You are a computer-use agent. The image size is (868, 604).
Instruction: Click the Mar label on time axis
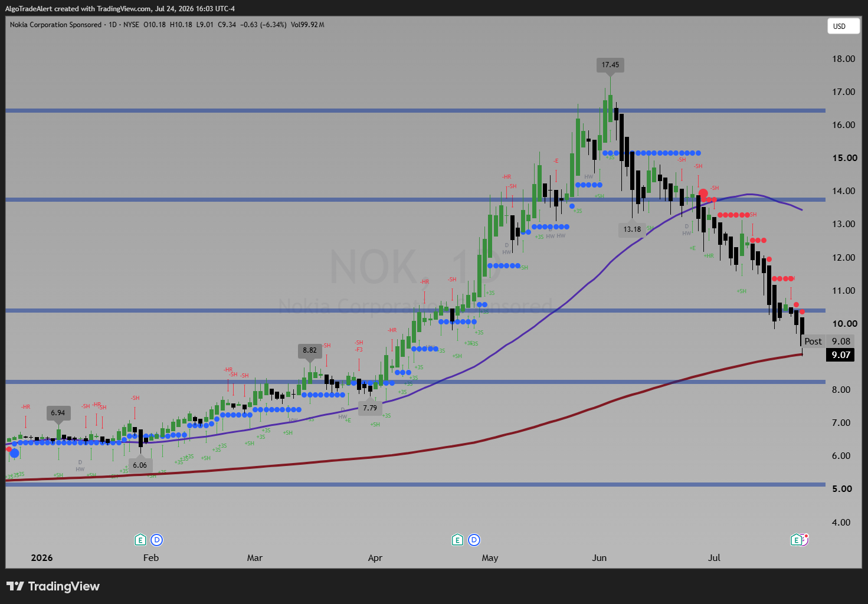(x=255, y=557)
